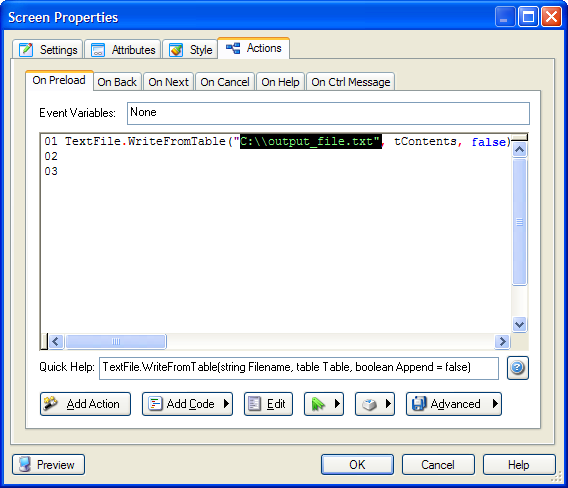Select the On Preload event tab
The width and height of the screenshot is (568, 488).
pos(59,80)
